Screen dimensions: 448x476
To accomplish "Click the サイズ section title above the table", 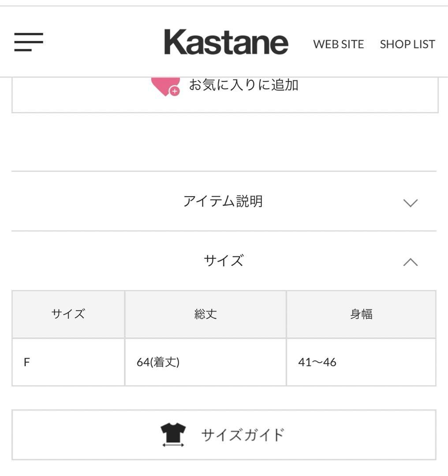I will [x=223, y=261].
